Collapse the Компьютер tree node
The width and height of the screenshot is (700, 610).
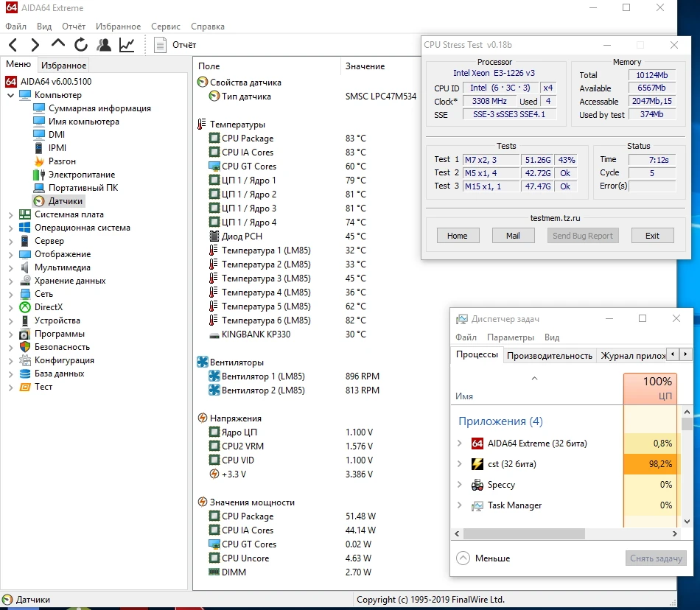click(x=10, y=95)
